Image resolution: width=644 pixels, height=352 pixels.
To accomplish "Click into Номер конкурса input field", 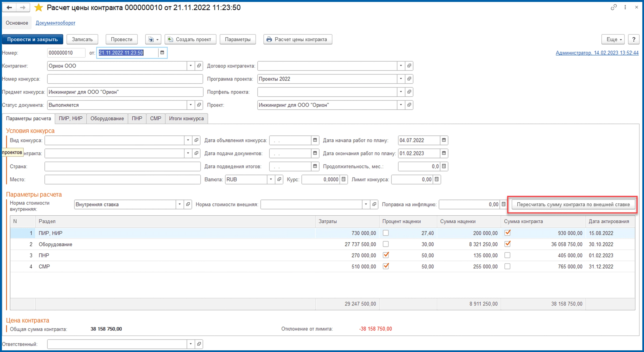I will (125, 79).
